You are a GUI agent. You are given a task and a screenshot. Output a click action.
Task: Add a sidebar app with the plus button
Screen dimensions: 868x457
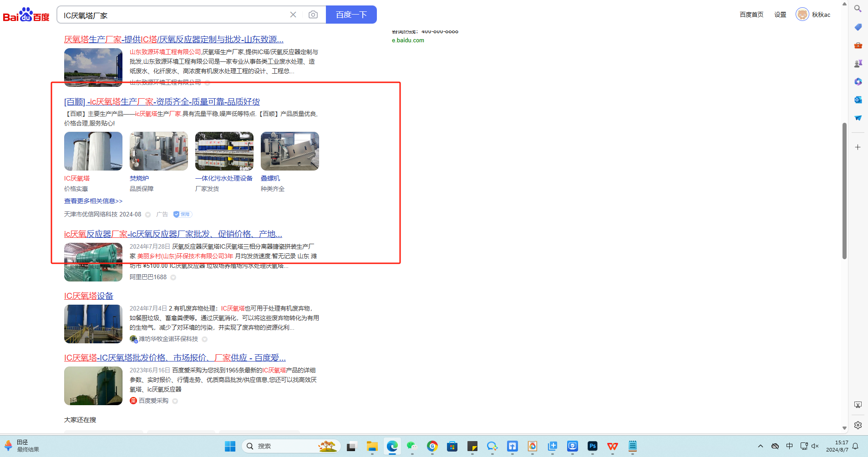pos(858,147)
